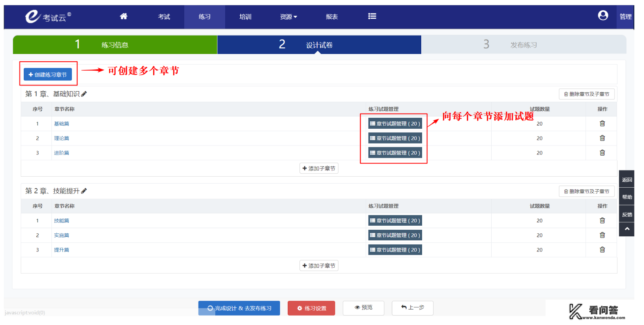Image resolution: width=644 pixels, height=325 pixels.
Task: Open the 报表 menu
Action: pos(331,17)
